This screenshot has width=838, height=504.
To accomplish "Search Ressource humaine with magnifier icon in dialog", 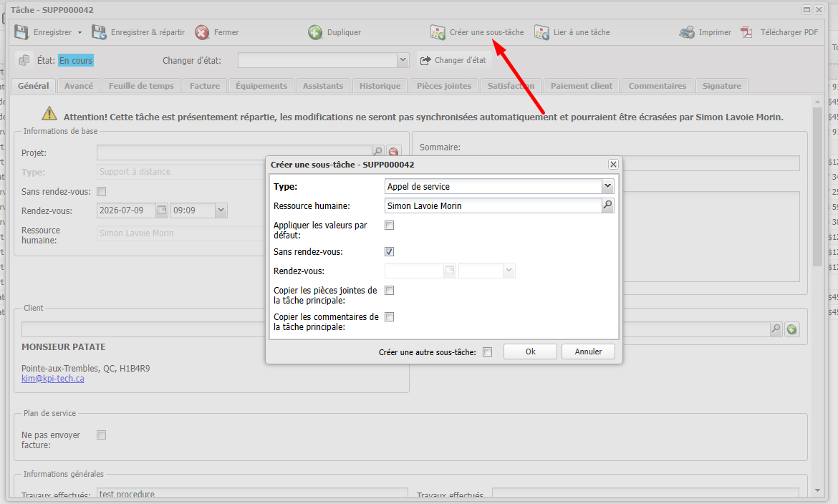I will (607, 205).
